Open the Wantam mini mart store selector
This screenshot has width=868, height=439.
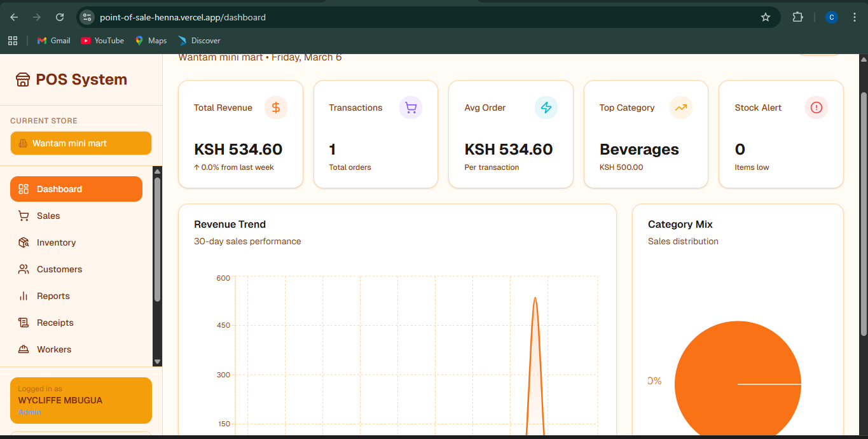pyautogui.click(x=81, y=143)
